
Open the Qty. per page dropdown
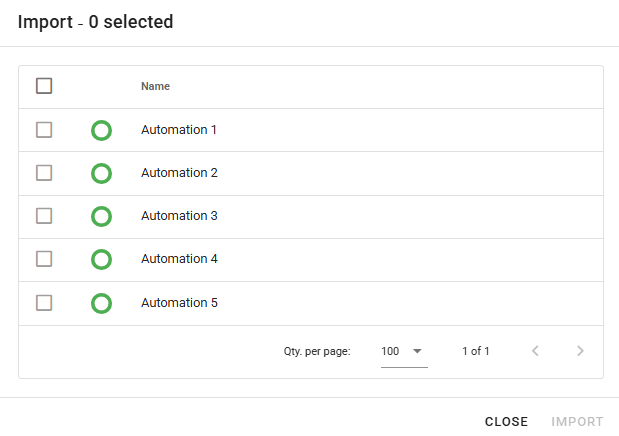pyautogui.click(x=403, y=351)
